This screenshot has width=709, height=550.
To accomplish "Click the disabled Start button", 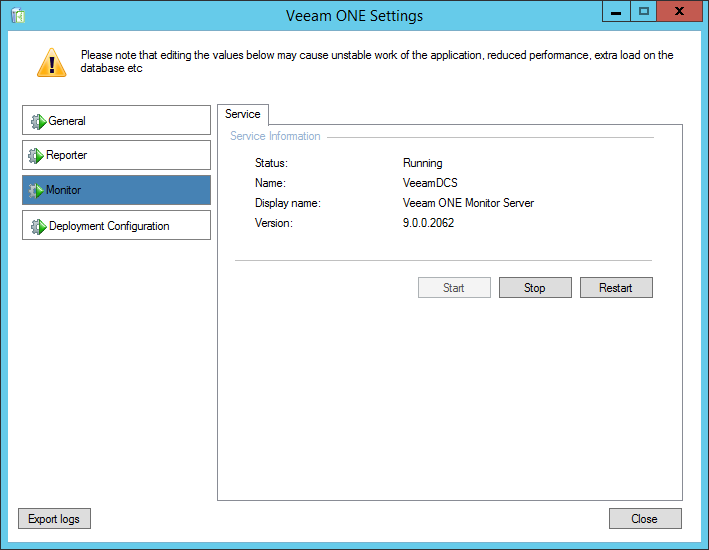I will click(x=454, y=288).
